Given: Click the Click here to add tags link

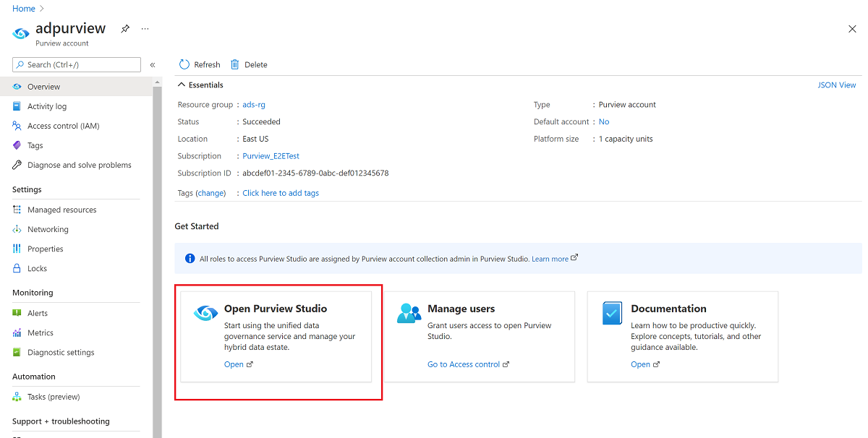Looking at the screenshot, I should tap(281, 193).
